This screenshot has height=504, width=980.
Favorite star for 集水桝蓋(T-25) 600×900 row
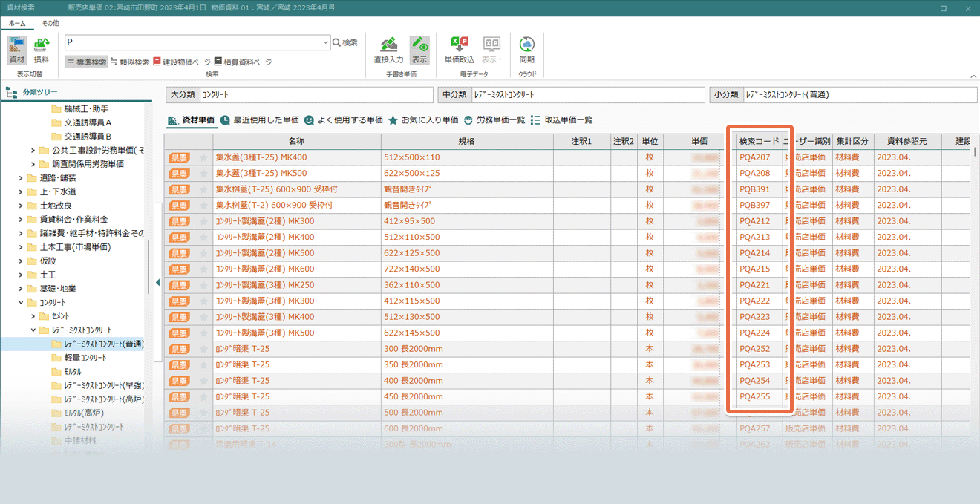coord(203,189)
